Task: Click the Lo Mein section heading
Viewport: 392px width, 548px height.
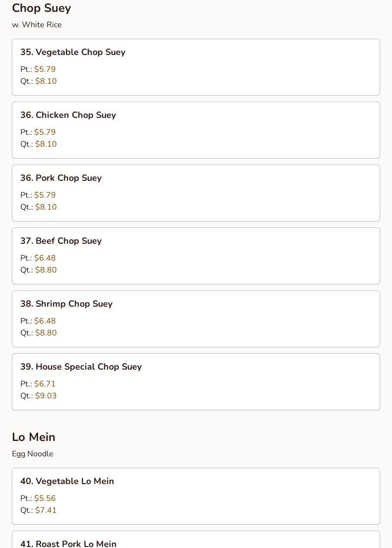Action: tap(34, 437)
